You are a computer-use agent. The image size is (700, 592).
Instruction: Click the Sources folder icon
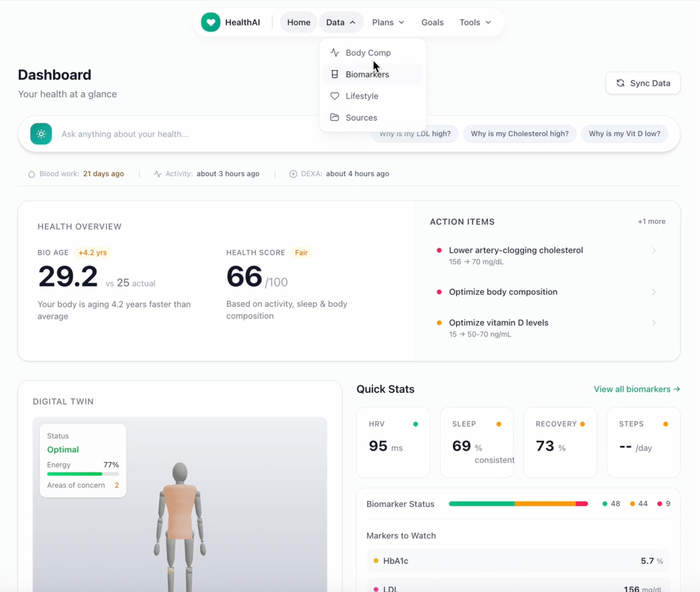click(x=335, y=117)
